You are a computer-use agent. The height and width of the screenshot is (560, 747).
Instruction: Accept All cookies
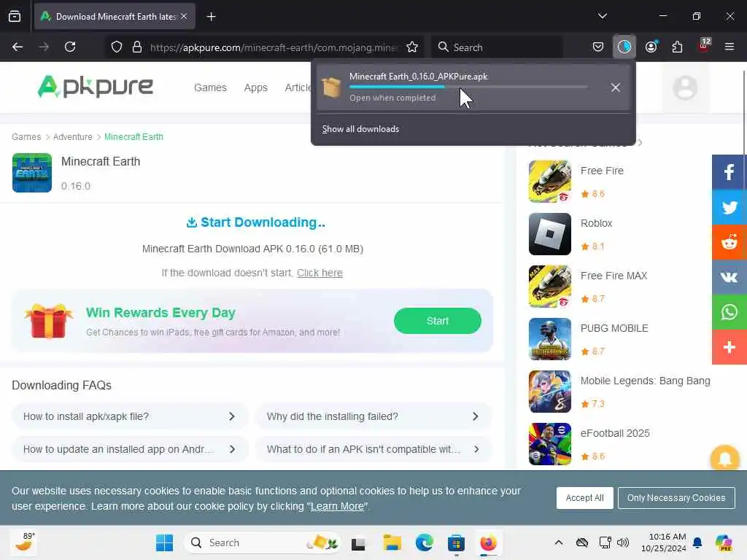[584, 497]
